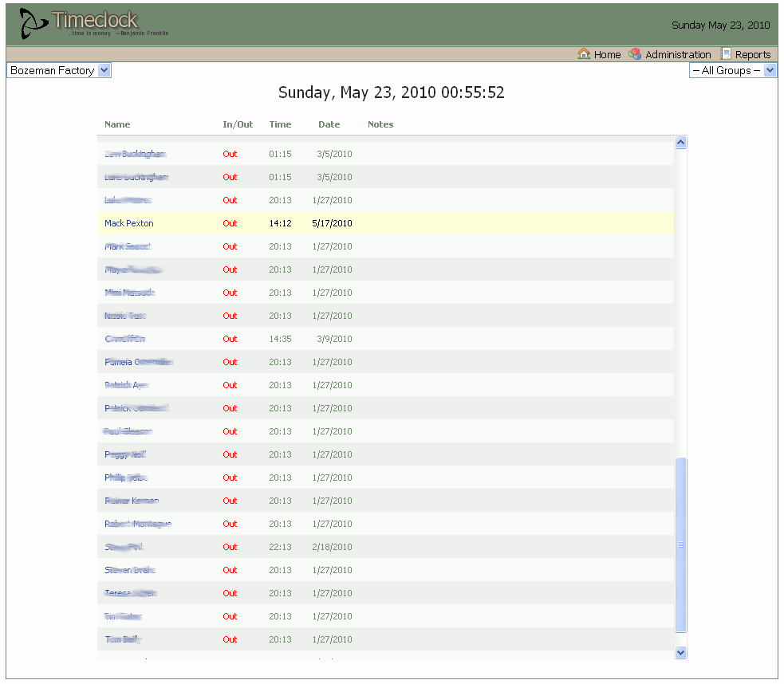Screen dimensions: 784x684
Task: Click the Notes column header
Action: pyautogui.click(x=380, y=124)
